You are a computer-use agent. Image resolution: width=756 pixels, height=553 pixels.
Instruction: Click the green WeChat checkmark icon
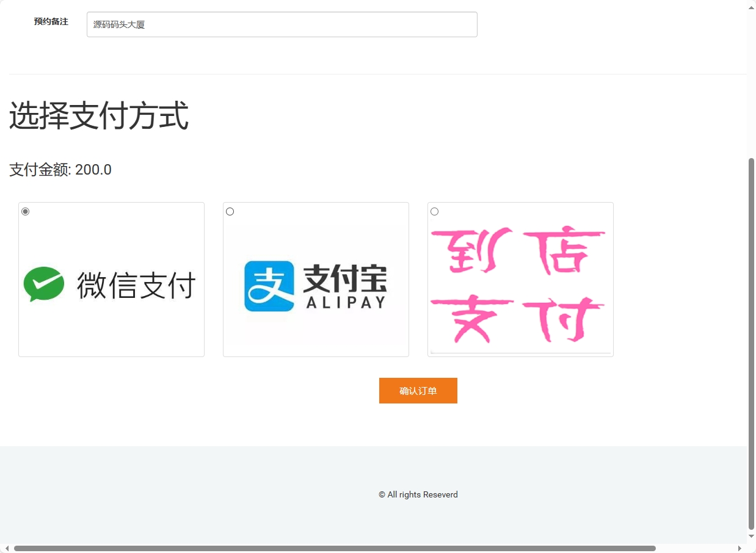44,283
